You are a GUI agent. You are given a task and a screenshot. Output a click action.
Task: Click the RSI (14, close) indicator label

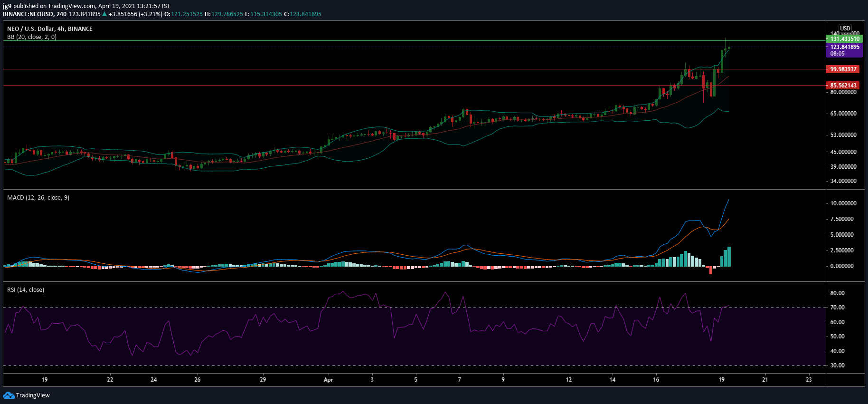[26, 290]
